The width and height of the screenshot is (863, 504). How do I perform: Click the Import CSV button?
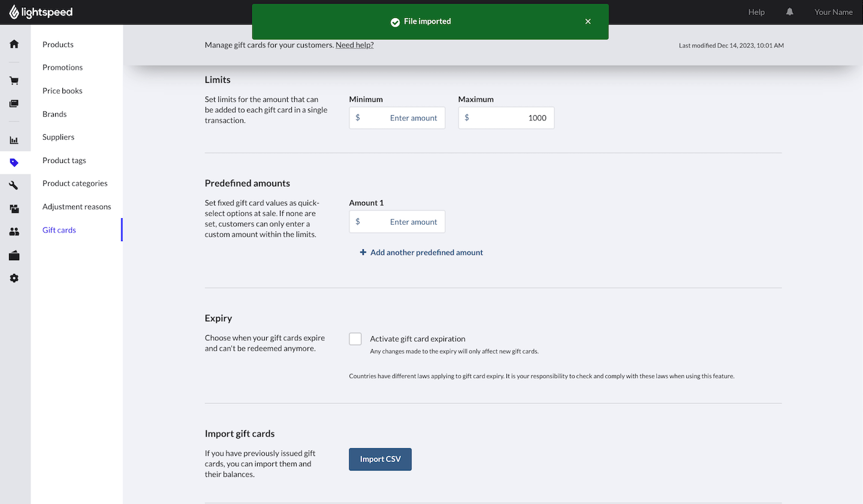pos(380,460)
